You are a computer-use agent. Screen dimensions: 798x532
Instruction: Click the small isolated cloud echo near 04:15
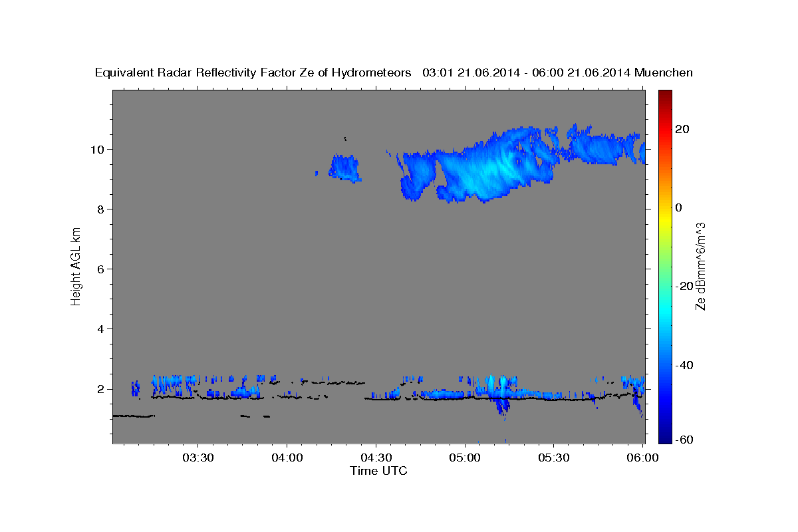click(344, 168)
